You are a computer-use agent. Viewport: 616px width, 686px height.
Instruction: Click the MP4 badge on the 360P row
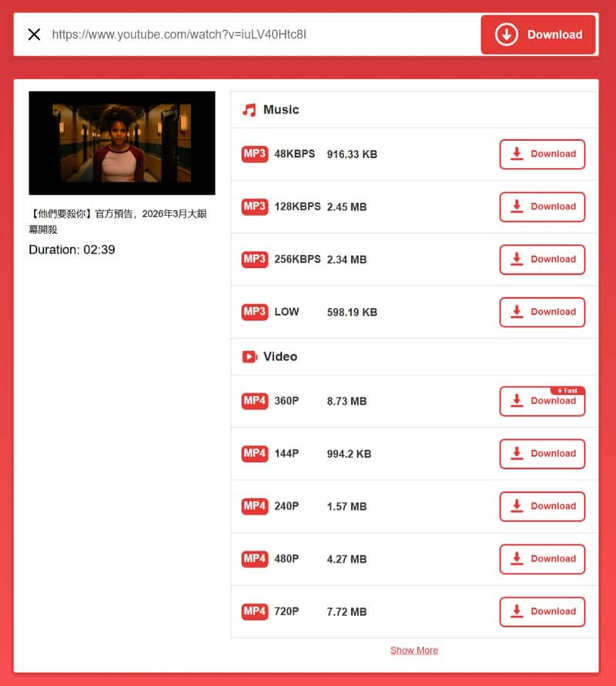[x=254, y=401]
